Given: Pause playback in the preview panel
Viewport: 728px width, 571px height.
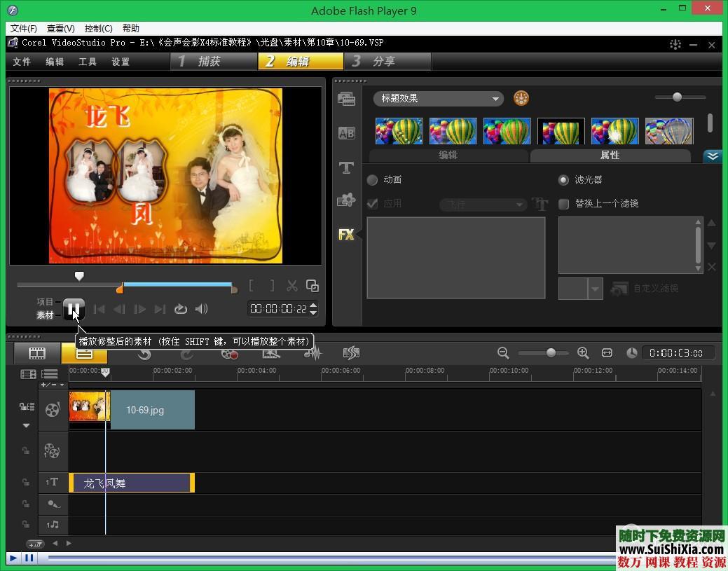Looking at the screenshot, I should click(74, 309).
